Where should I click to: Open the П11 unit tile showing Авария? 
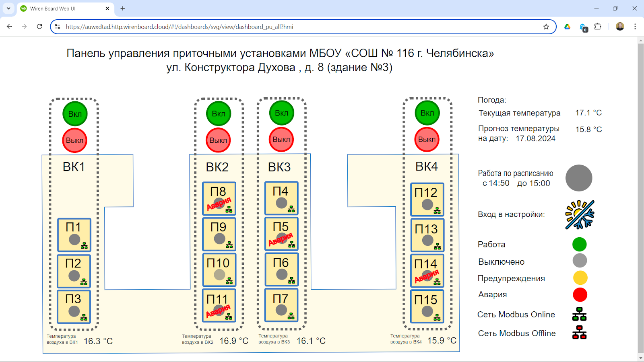click(219, 306)
